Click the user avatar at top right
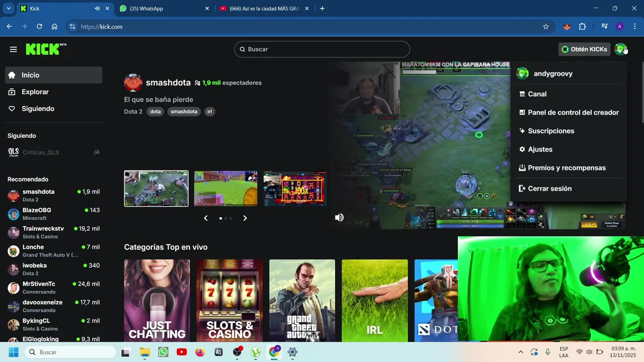The width and height of the screenshot is (644, 362). pyautogui.click(x=620, y=49)
